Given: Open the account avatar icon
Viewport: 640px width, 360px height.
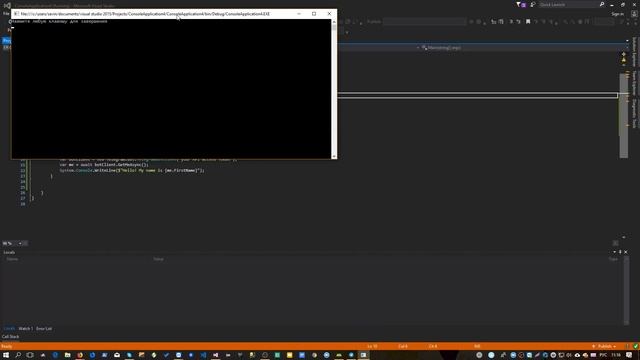Looking at the screenshot, I should 634,14.
